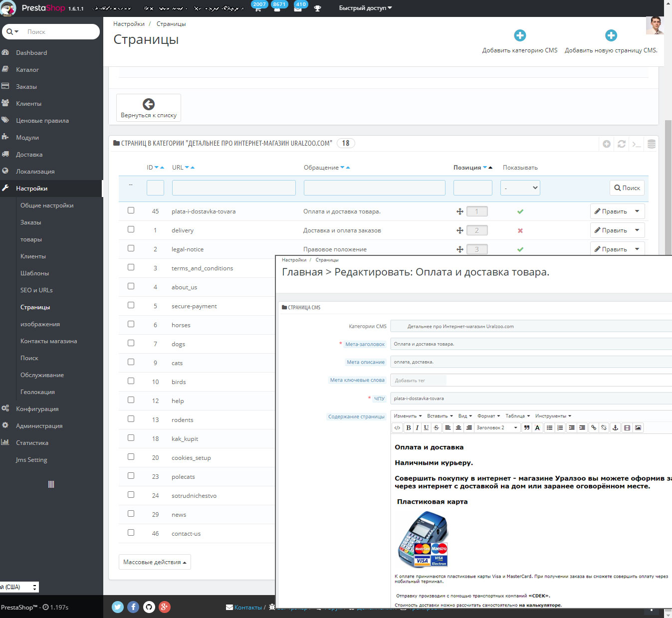Screen dimensions: 672x618
Task: Remove link with the unlink icon
Action: tap(604, 427)
